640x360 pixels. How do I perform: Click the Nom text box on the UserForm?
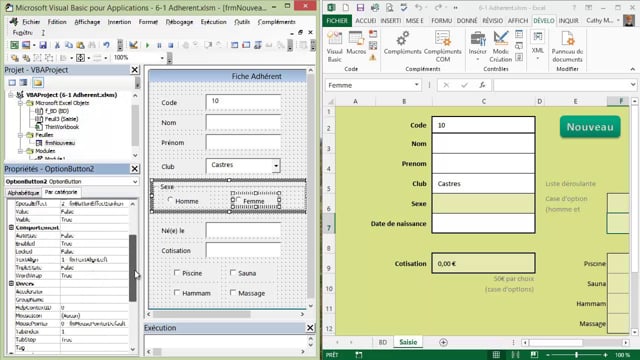point(243,122)
